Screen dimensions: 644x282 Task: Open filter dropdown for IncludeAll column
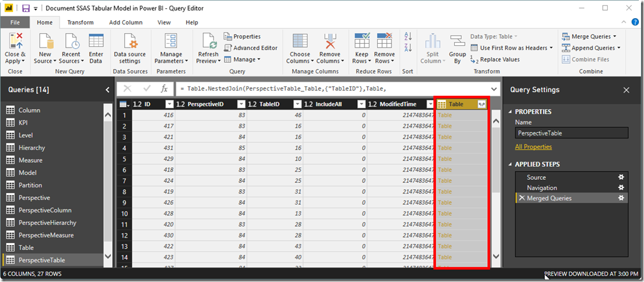[x=361, y=105]
